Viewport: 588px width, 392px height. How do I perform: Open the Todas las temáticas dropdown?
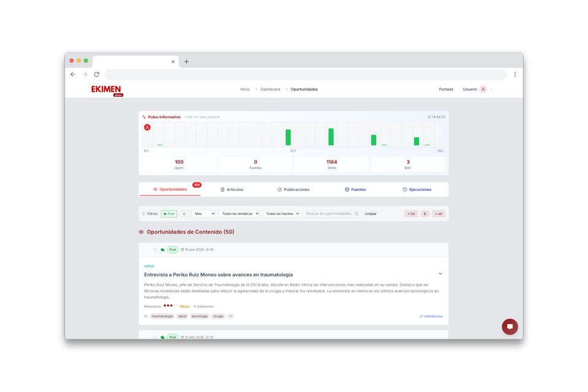click(x=241, y=213)
